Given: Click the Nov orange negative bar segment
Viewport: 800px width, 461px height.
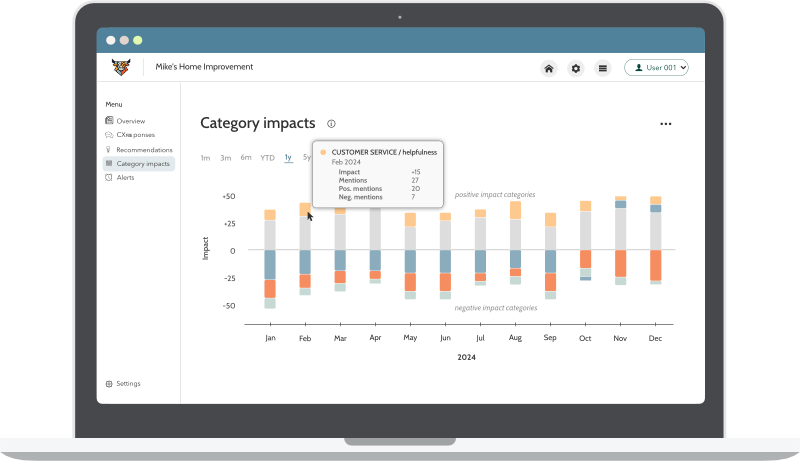Looking at the screenshot, I should 620,264.
